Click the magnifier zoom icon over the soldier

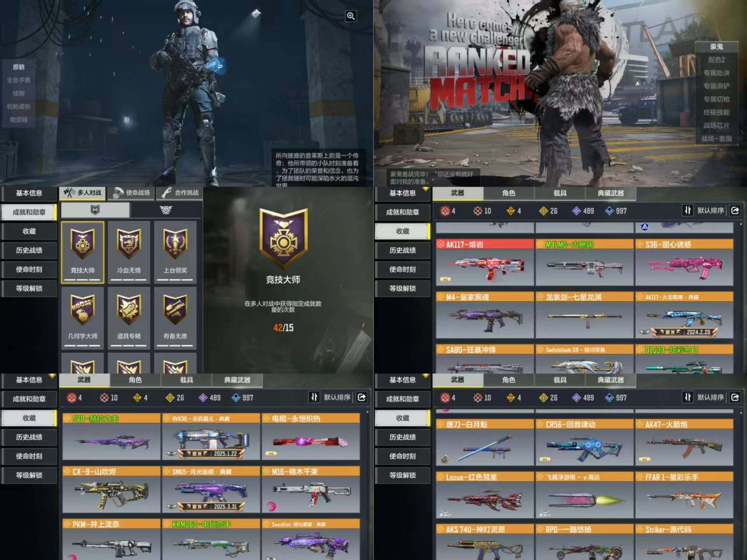(351, 16)
